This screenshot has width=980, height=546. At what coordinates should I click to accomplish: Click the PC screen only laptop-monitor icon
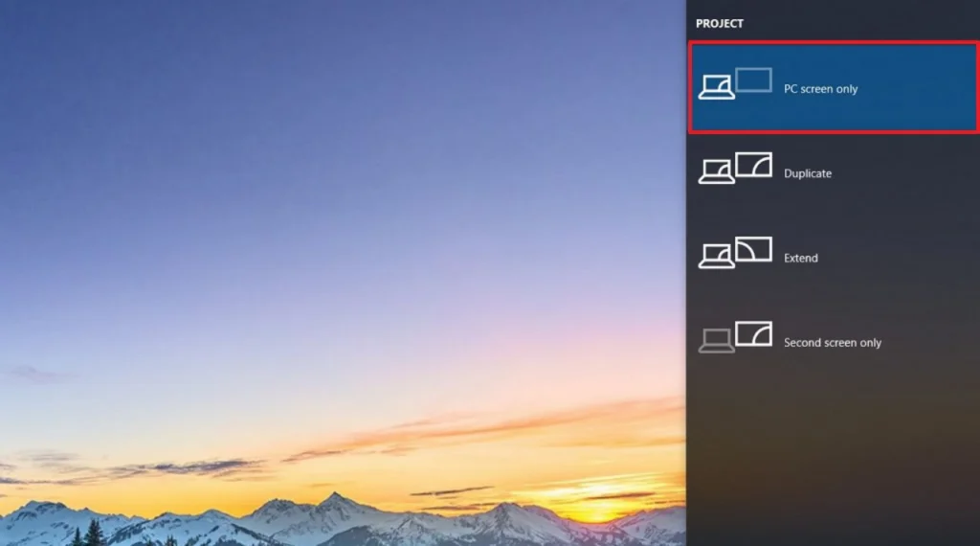tap(735, 83)
